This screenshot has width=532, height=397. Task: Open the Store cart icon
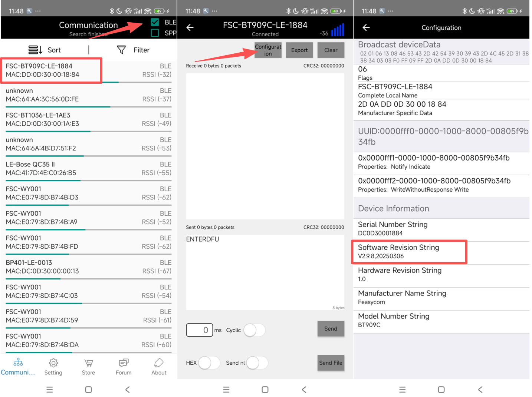88,363
